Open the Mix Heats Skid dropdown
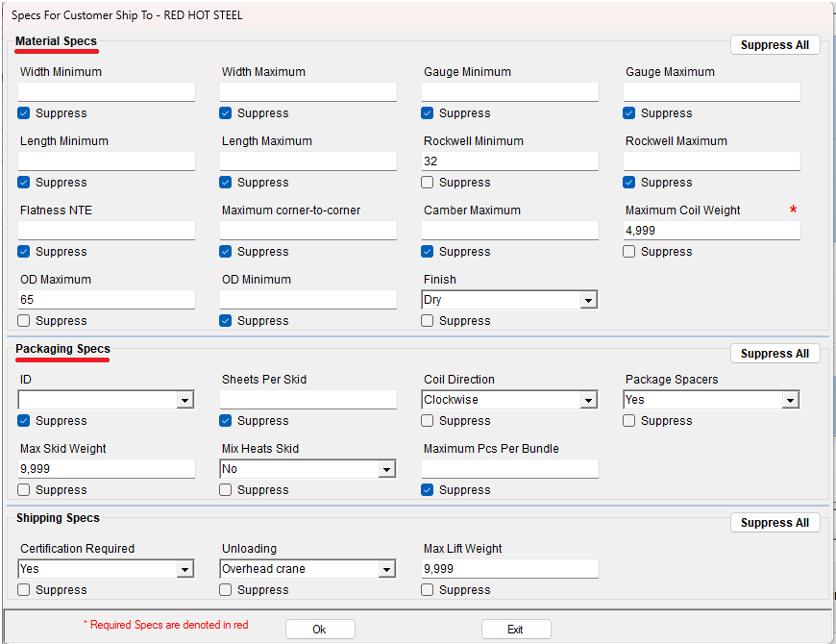The width and height of the screenshot is (836, 644). click(x=386, y=469)
